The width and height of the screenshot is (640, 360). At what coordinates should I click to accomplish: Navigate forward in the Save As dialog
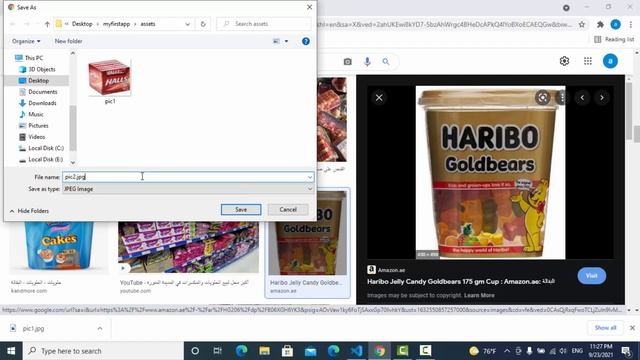click(x=27, y=24)
